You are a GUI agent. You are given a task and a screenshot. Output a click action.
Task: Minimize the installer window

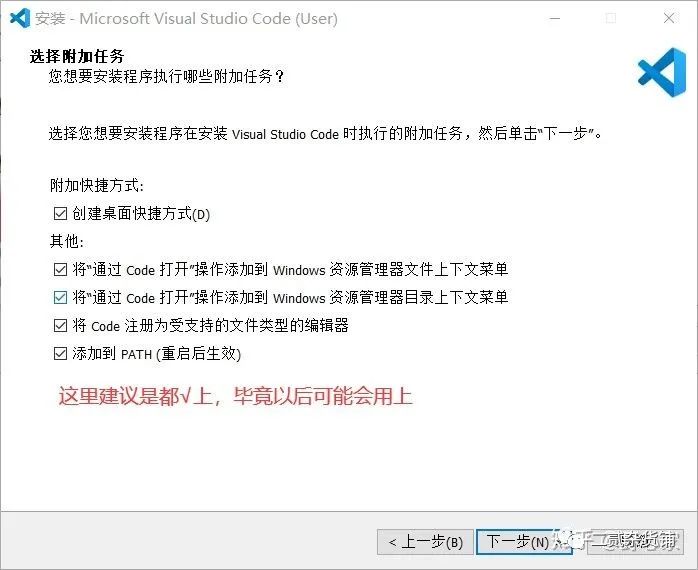pos(555,18)
